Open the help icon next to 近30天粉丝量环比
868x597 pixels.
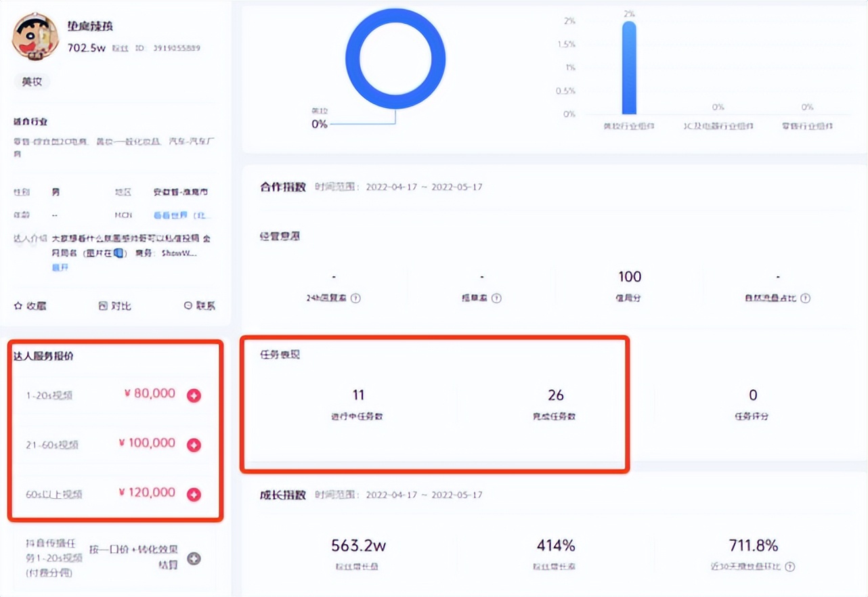790,569
